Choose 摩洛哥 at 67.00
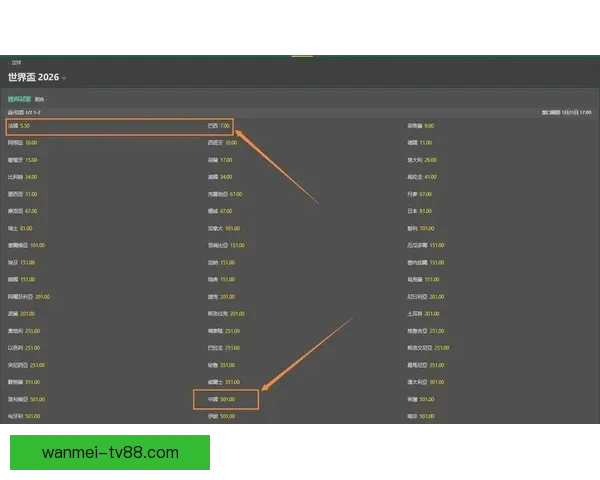Viewport: 600px width, 480px height. click(x=23, y=211)
